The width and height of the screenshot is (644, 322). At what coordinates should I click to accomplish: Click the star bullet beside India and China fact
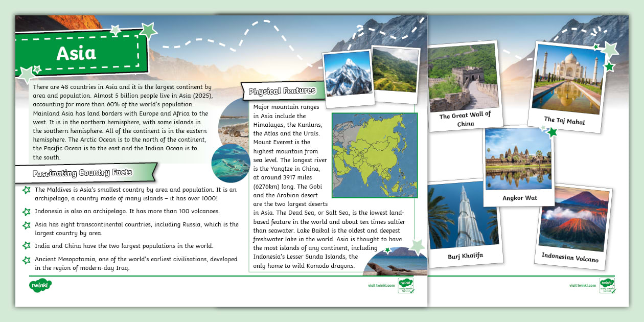click(x=26, y=246)
